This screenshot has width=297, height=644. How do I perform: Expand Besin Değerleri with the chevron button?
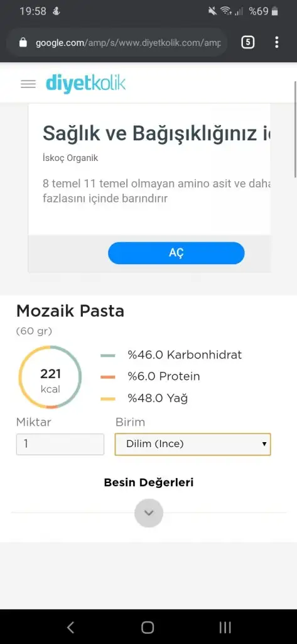pyautogui.click(x=149, y=513)
